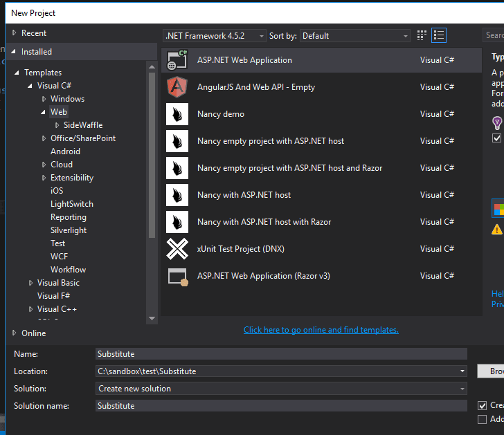Click Visual C# label of Nancy demo row
Image resolution: width=504 pixels, height=435 pixels.
(437, 114)
